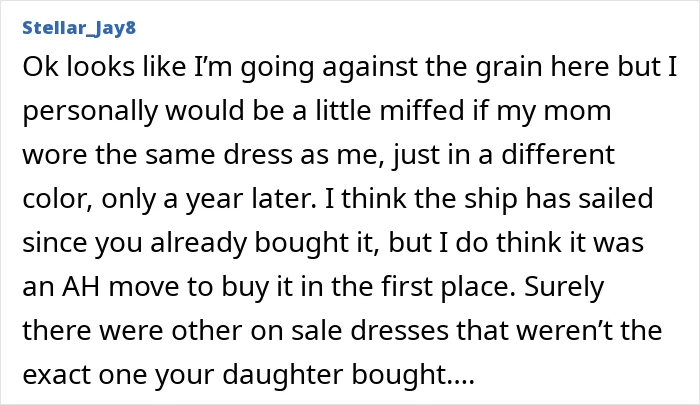Click the word "color," at line start
Screen dimensions: 700x405
click(58, 199)
